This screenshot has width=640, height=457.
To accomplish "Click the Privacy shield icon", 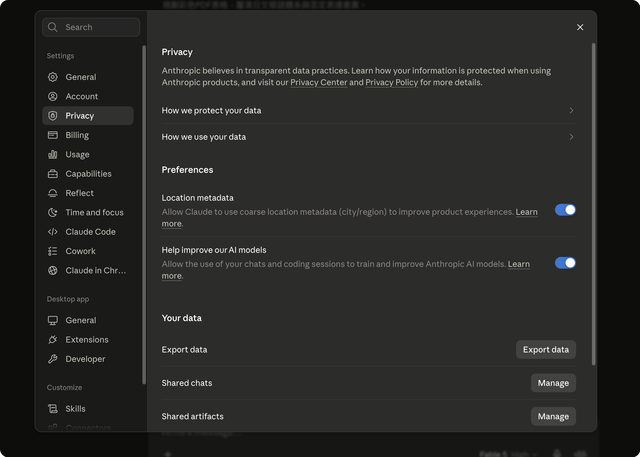I will (x=53, y=116).
